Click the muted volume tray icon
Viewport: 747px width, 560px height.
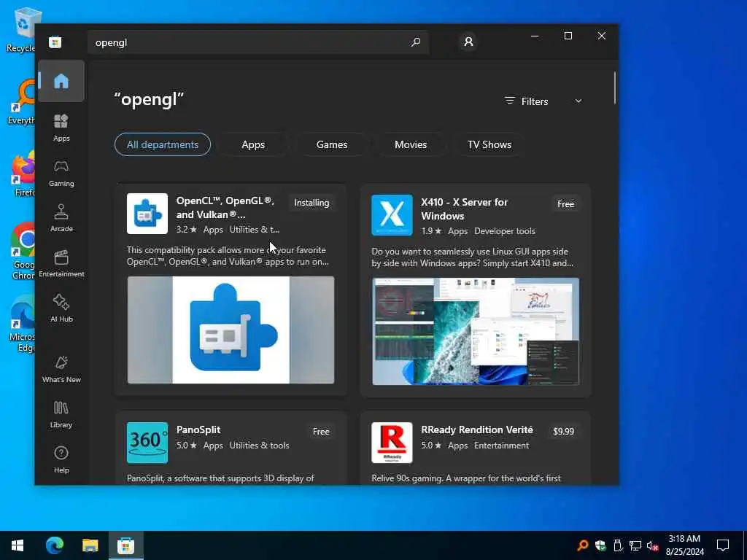coord(653,545)
